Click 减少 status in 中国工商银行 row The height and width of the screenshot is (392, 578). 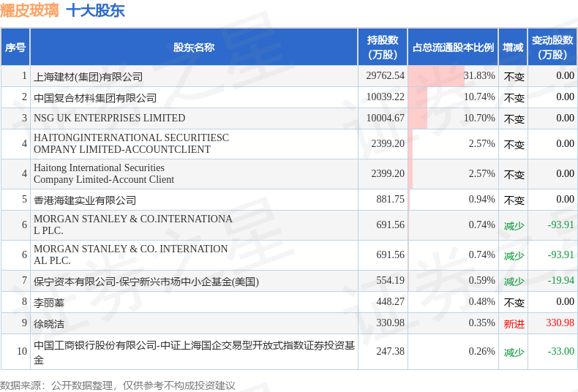tap(514, 353)
